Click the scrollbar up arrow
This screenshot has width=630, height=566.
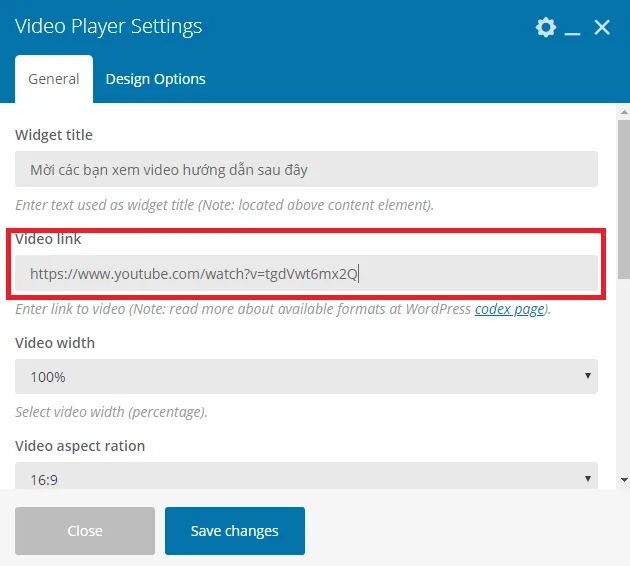[624, 112]
